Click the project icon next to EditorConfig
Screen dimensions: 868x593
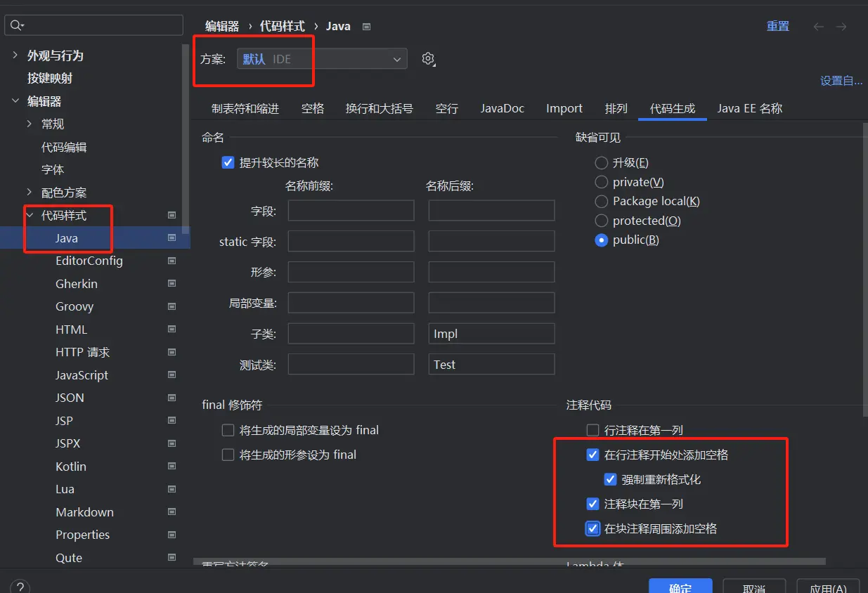(171, 261)
